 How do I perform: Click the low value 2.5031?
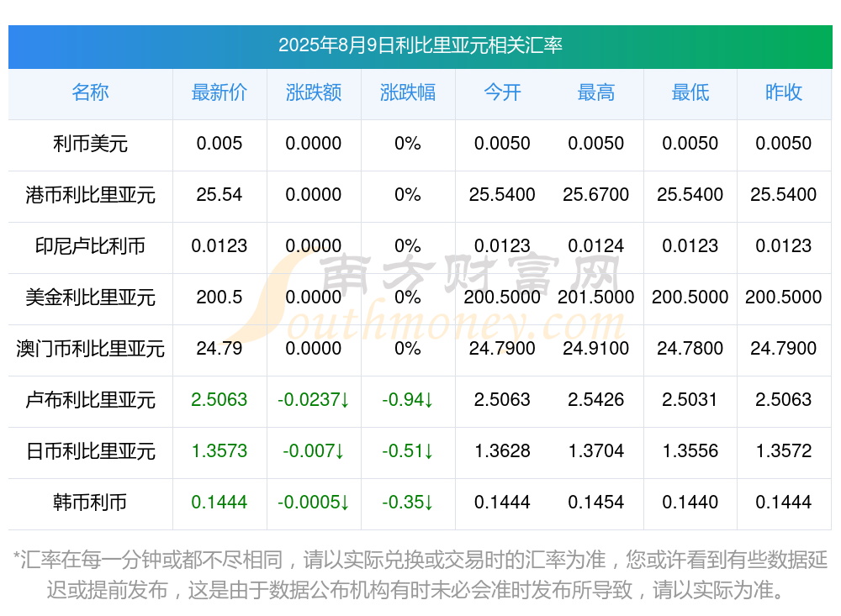point(690,400)
